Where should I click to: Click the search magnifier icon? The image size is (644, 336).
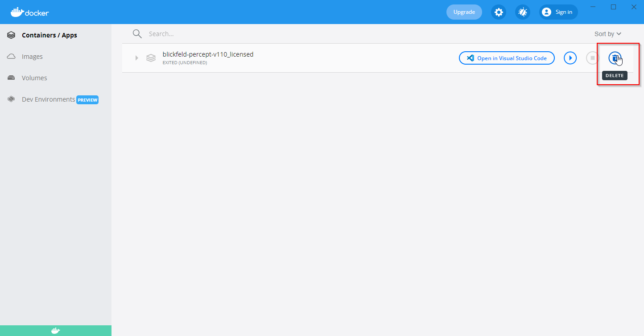tap(137, 34)
